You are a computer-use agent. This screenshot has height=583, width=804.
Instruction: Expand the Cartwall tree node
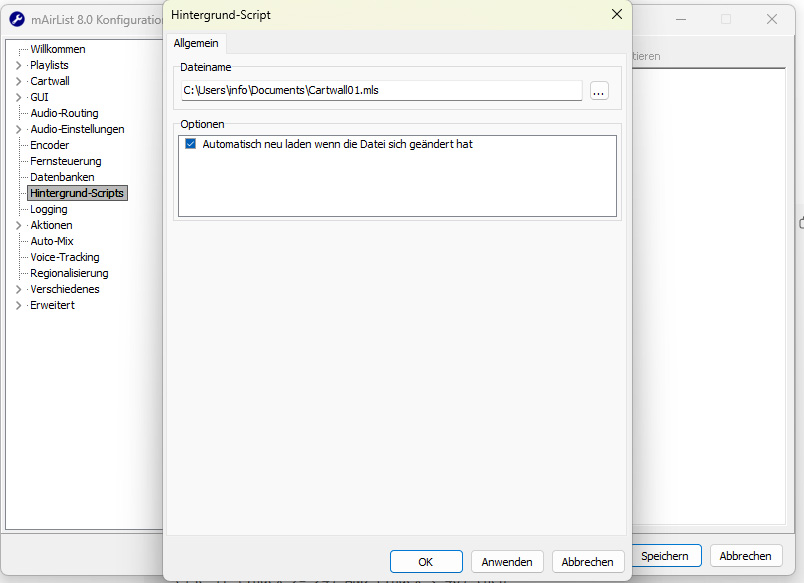pos(18,81)
